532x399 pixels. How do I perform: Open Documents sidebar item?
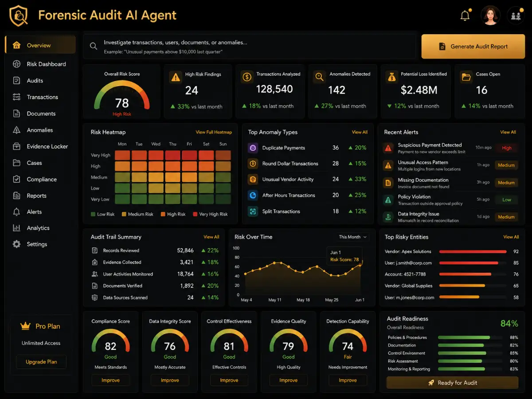click(40, 113)
